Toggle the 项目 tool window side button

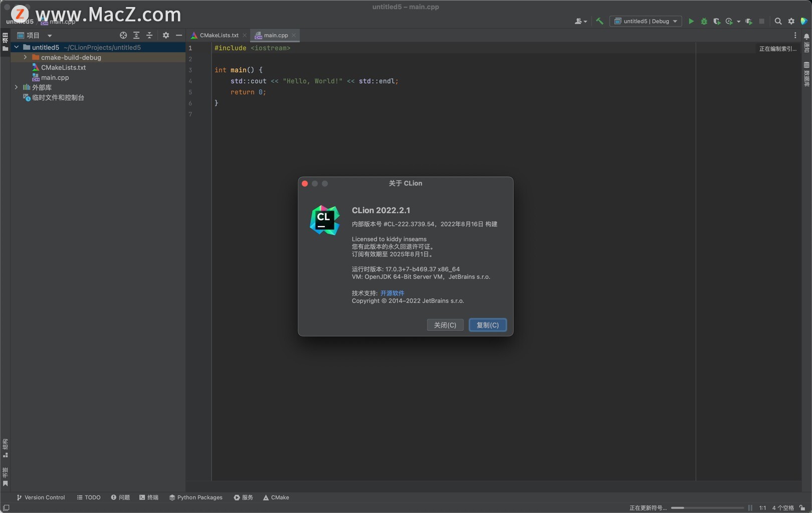point(6,42)
